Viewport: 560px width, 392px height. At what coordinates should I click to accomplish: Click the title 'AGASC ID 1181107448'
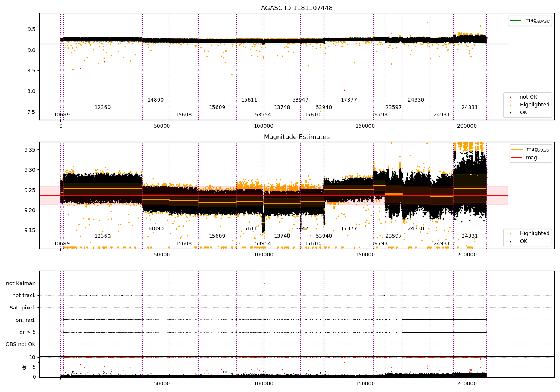(x=297, y=8)
